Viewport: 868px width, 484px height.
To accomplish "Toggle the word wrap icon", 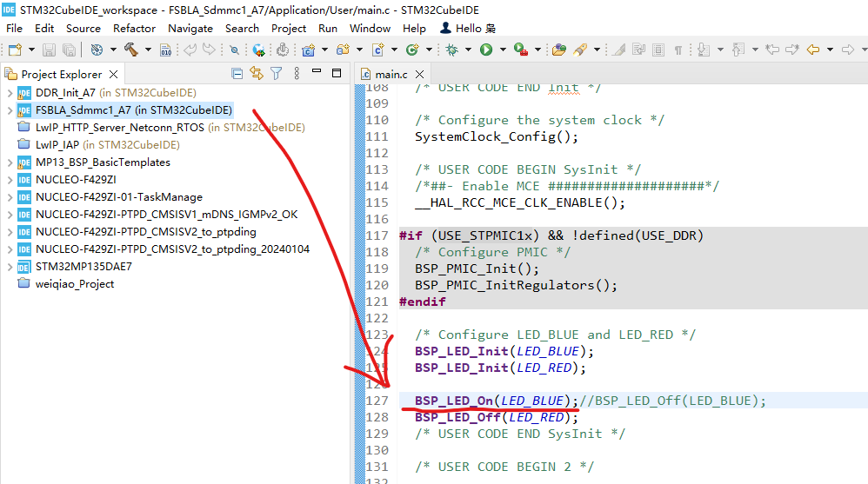I will coord(638,50).
